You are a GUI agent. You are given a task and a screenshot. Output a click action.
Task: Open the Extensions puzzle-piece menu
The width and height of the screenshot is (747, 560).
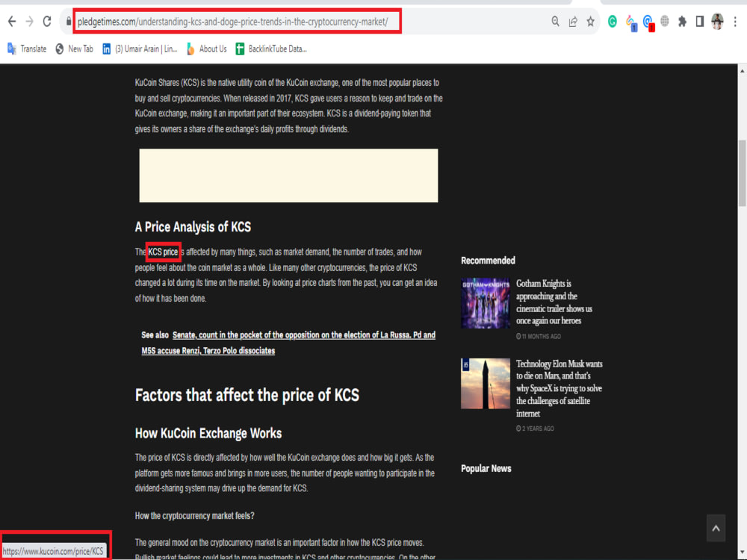click(682, 22)
